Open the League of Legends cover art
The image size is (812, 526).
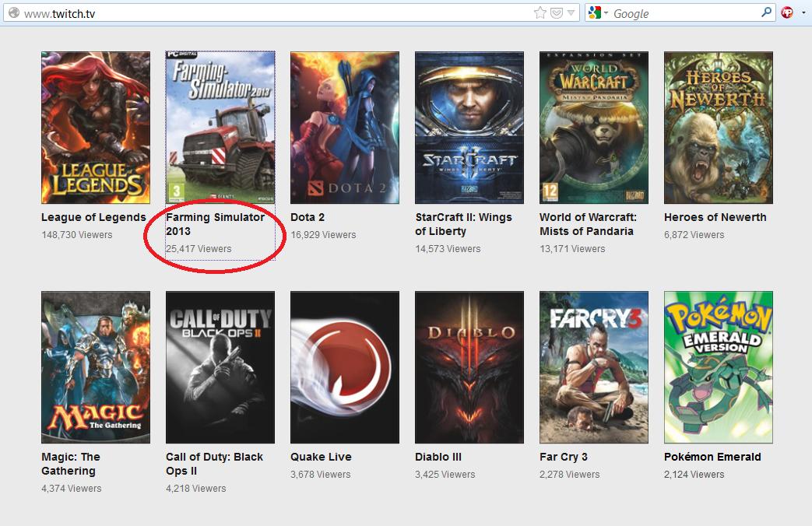(x=96, y=128)
